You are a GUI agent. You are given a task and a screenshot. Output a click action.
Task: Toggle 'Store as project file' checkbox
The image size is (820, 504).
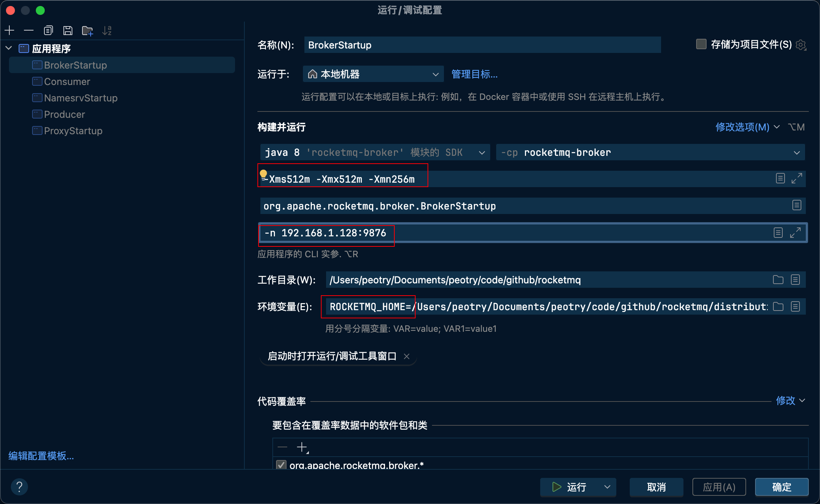[701, 44]
